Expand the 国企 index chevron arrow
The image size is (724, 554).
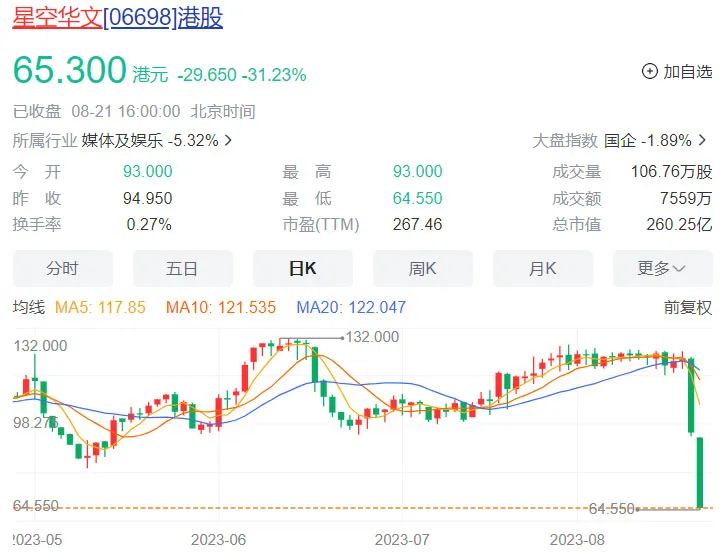[703, 140]
